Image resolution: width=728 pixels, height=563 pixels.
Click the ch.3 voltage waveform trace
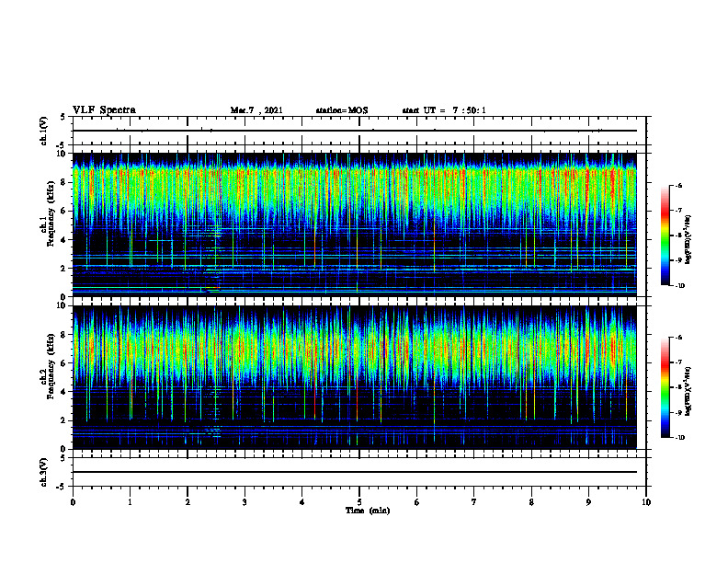[355, 472]
